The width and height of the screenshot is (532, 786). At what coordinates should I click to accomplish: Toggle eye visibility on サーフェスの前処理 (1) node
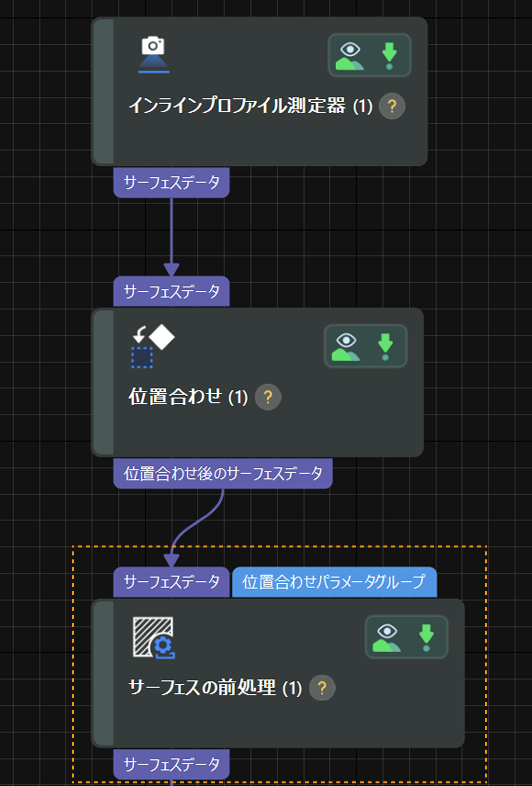(387, 638)
